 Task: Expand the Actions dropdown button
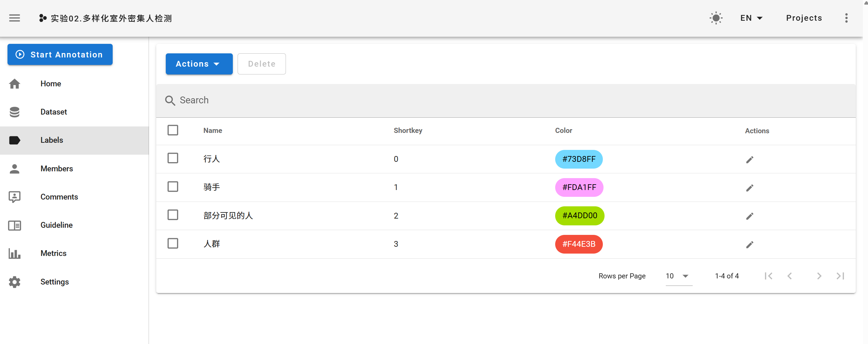199,64
